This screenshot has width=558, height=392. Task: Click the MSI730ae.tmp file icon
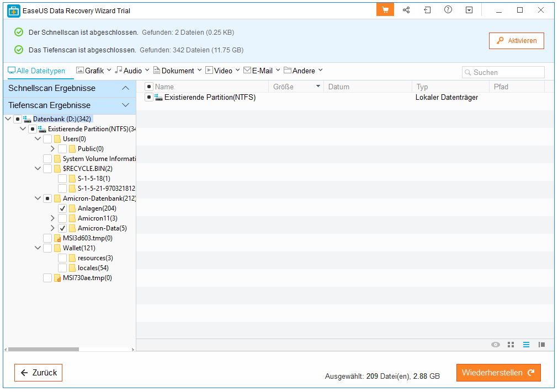(x=57, y=278)
